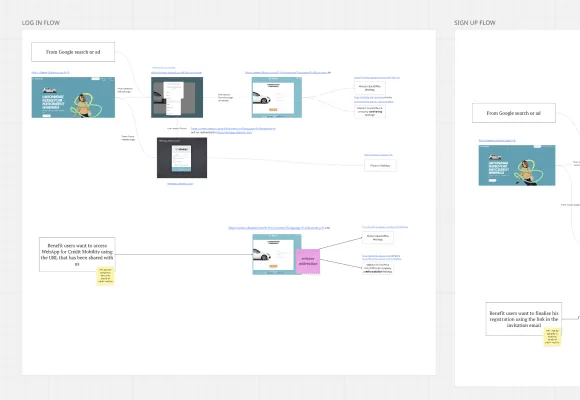This screenshot has height=400, width=580.
Task: Select the SIGN UP FLOW frame title
Action: pyautogui.click(x=475, y=23)
